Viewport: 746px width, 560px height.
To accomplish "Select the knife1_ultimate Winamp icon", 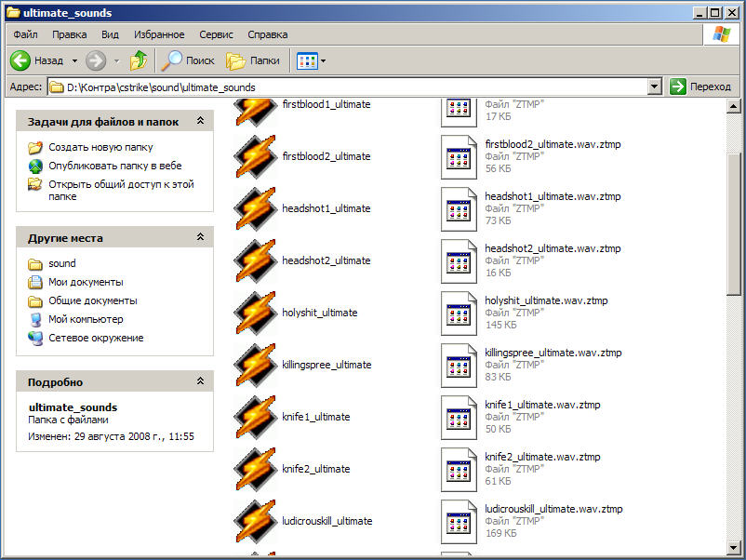I will [x=256, y=418].
